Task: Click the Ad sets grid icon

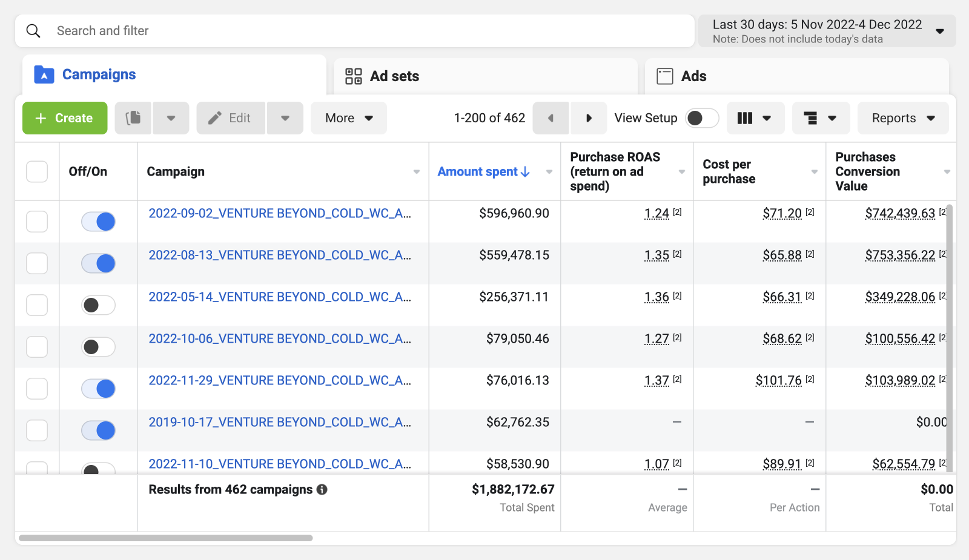Action: click(354, 76)
